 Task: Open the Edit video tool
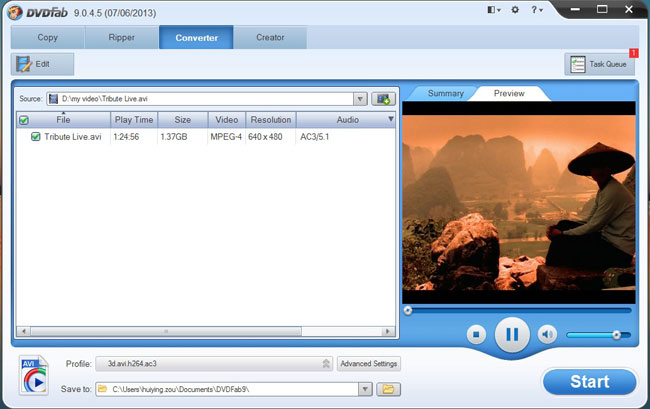[x=42, y=64]
